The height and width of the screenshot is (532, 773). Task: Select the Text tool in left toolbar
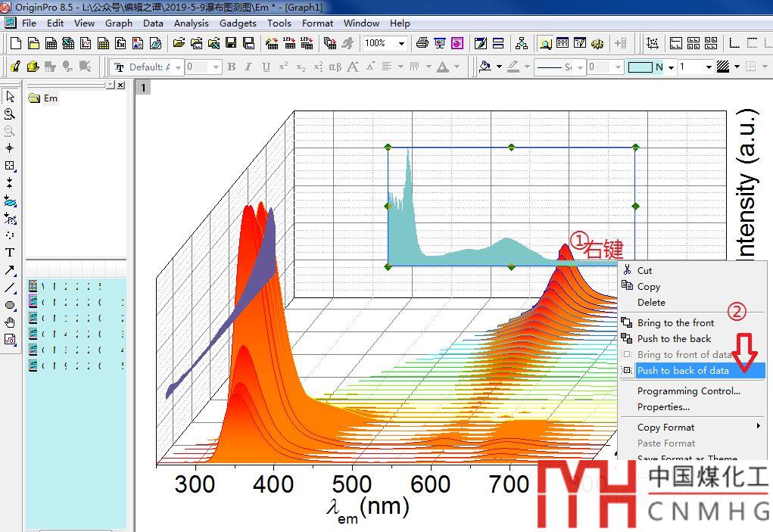[10, 253]
